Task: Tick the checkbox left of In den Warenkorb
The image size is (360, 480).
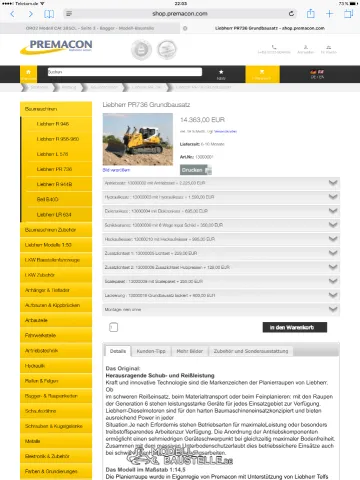Action: (x=114, y=327)
